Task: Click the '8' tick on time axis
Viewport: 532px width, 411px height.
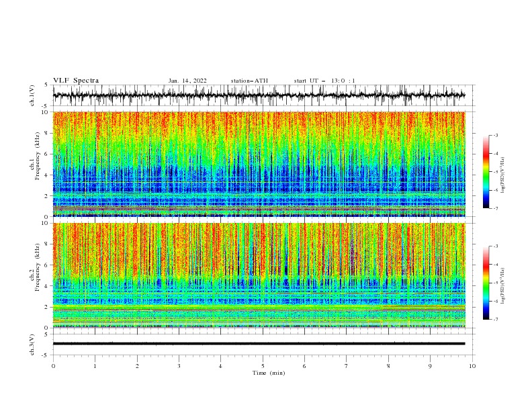Action: click(388, 366)
